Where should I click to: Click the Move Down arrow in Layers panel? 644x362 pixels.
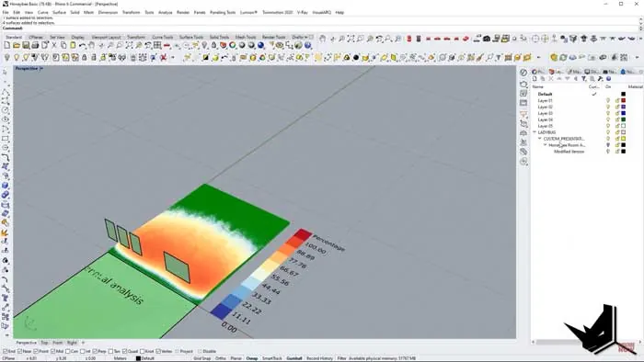coord(568,79)
